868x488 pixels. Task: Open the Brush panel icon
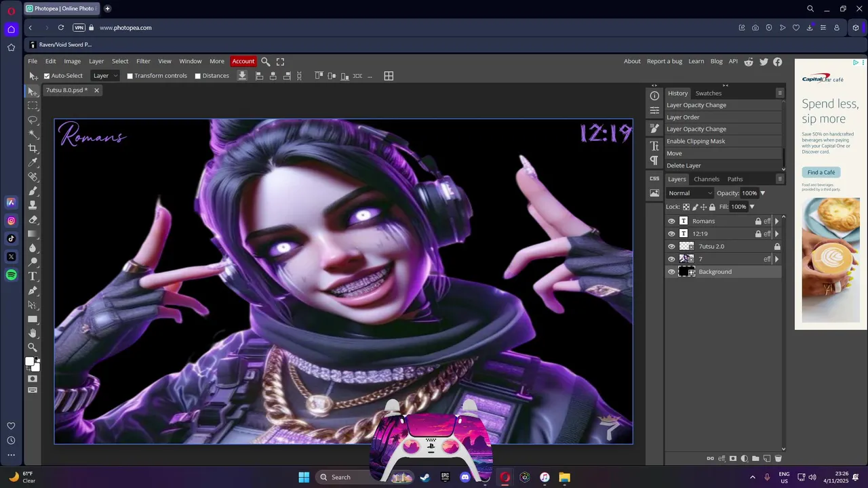[654, 127]
